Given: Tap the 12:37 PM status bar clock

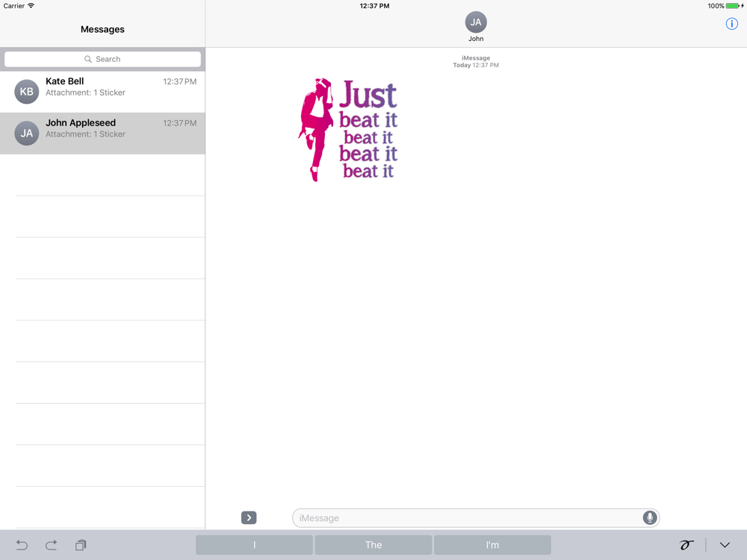Looking at the screenshot, I should (374, 6).
